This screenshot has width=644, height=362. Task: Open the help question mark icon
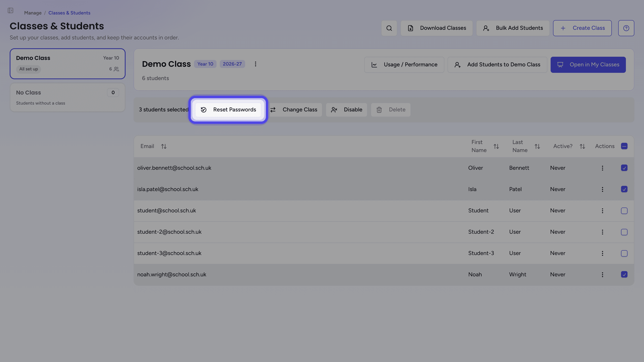click(x=626, y=28)
